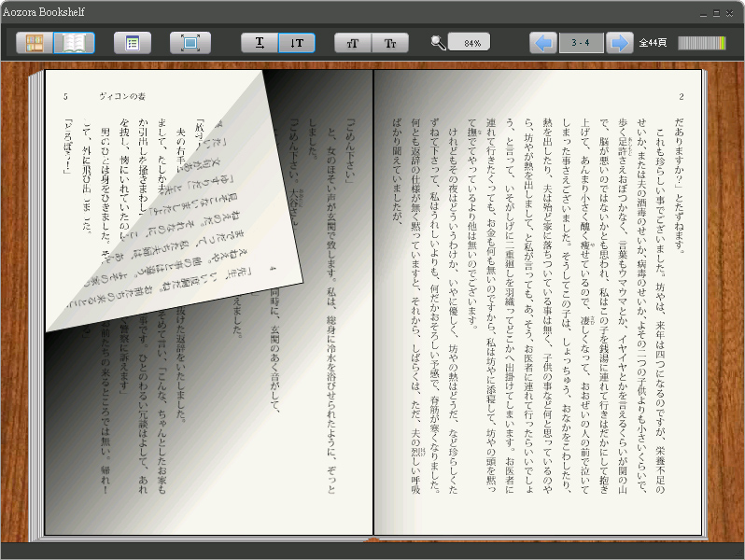Go to next page with left arrow
This screenshot has height=560, width=745.
[543, 43]
